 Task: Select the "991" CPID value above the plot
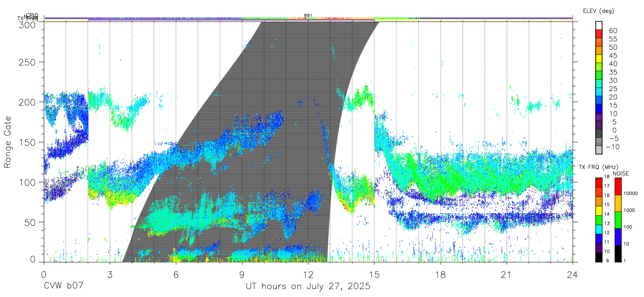click(x=308, y=16)
